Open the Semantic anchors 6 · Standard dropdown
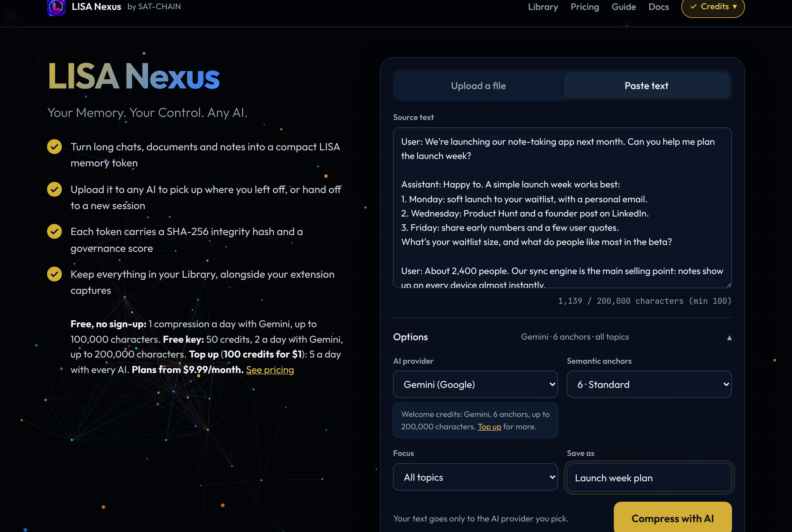This screenshot has width=792, height=532. tap(649, 384)
